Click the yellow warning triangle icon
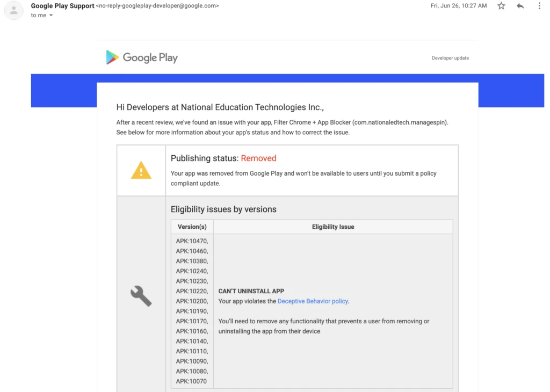 (x=141, y=171)
